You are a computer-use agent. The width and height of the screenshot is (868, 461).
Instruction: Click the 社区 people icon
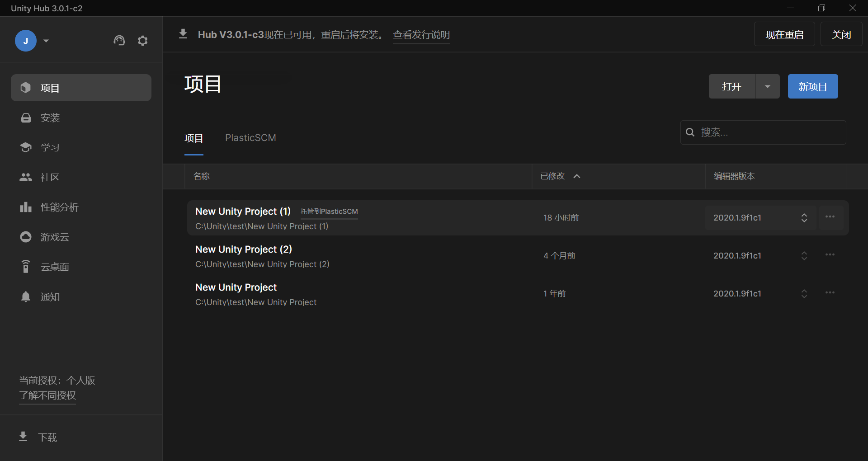pos(26,177)
